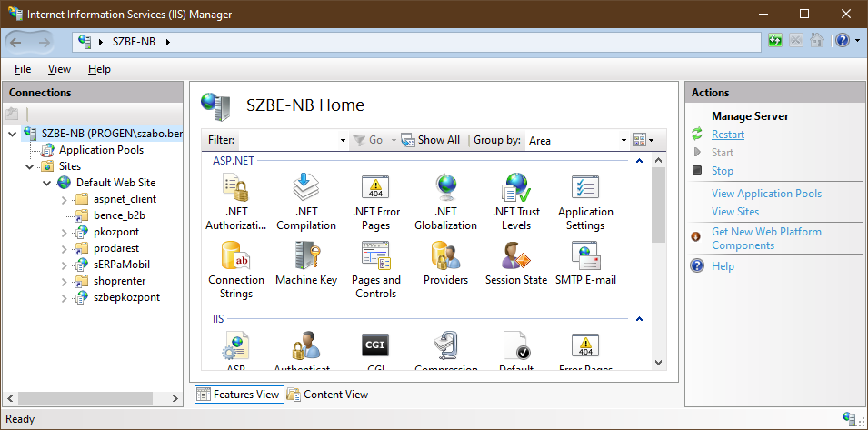The height and width of the screenshot is (430, 868).
Task: Click the Show All button
Action: click(x=431, y=141)
